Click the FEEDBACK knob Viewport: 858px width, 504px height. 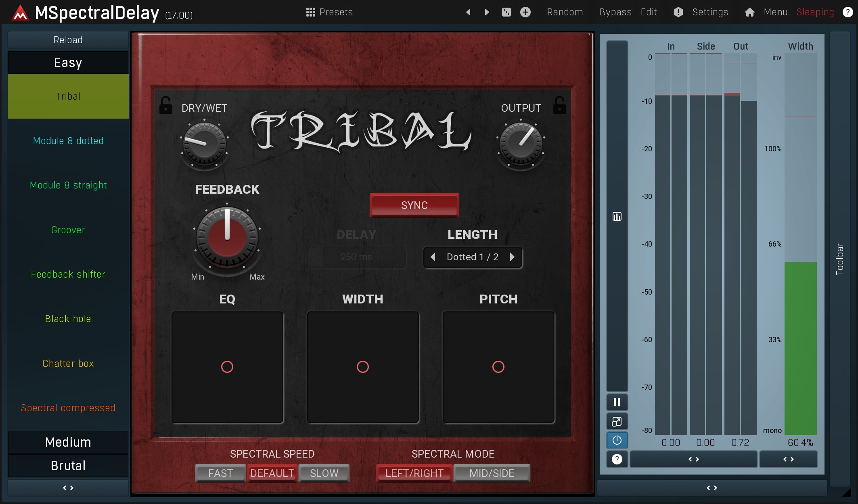(227, 238)
